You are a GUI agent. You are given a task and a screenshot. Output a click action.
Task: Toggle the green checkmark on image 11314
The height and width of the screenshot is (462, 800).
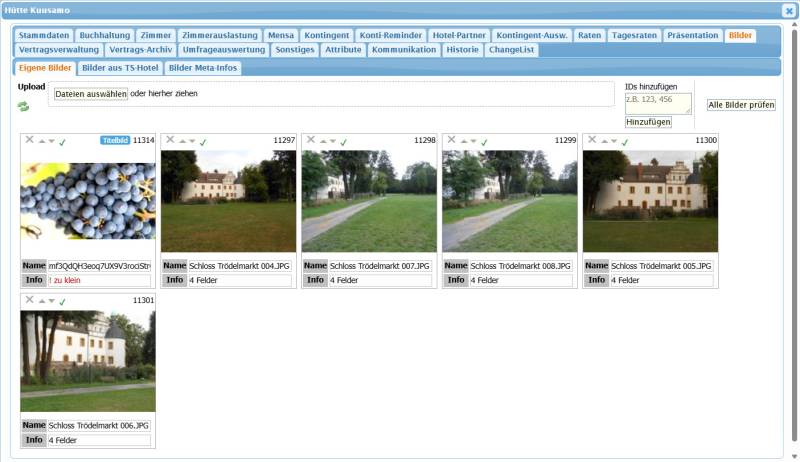click(x=62, y=142)
